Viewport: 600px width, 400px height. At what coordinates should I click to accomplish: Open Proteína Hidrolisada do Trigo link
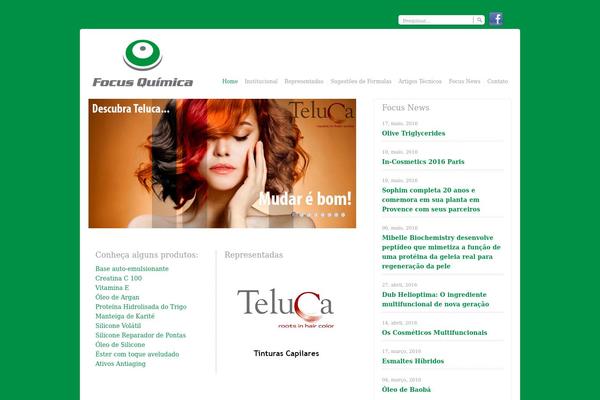click(x=141, y=307)
